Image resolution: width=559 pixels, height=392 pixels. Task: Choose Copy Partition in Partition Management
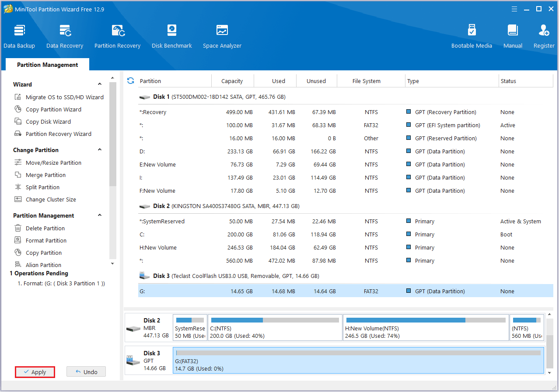[x=38, y=253]
